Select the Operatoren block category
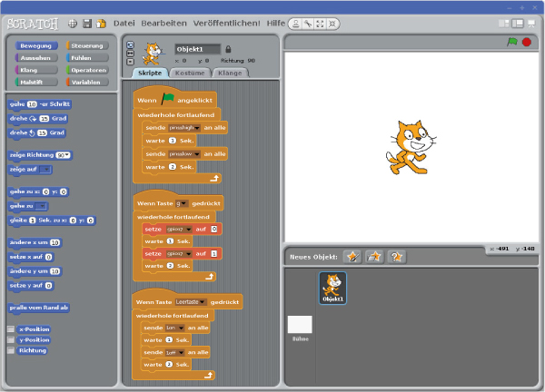This screenshot has width=545, height=392. click(x=87, y=70)
